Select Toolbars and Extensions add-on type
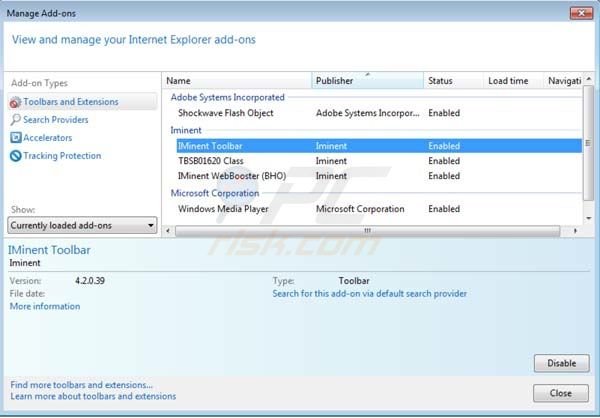Image resolution: width=600 pixels, height=418 pixels. 82,102
